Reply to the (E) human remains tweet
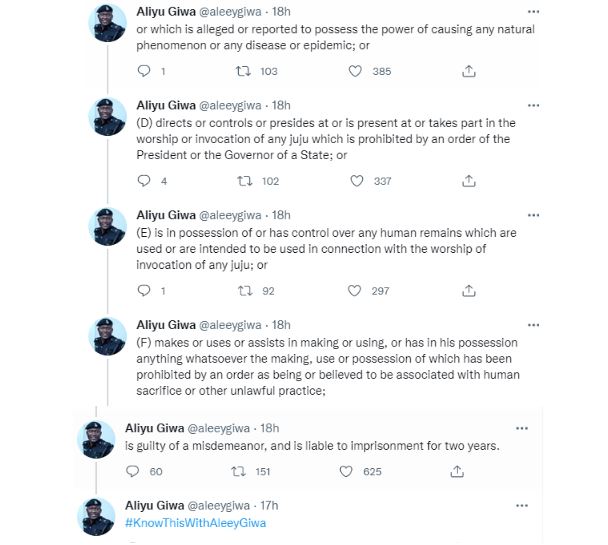 [x=143, y=291]
